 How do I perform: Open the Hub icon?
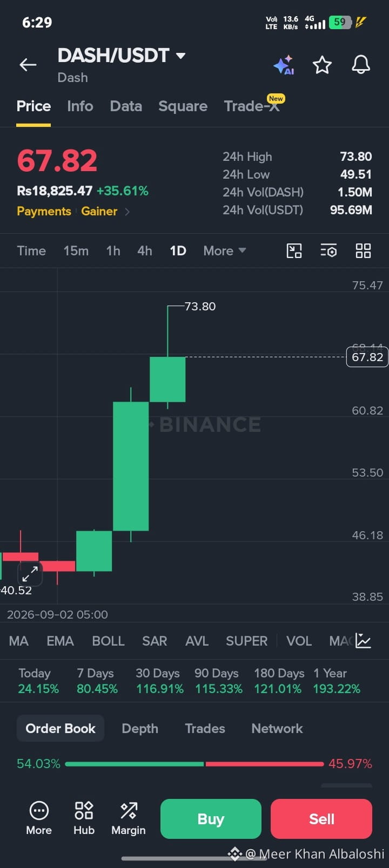pos(84,818)
